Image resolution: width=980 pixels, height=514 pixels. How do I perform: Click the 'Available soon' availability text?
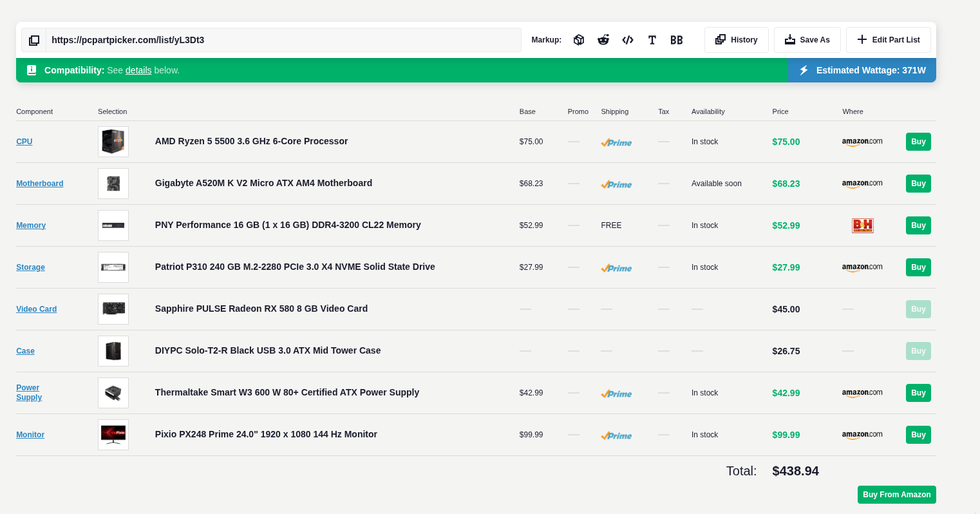[x=717, y=184]
